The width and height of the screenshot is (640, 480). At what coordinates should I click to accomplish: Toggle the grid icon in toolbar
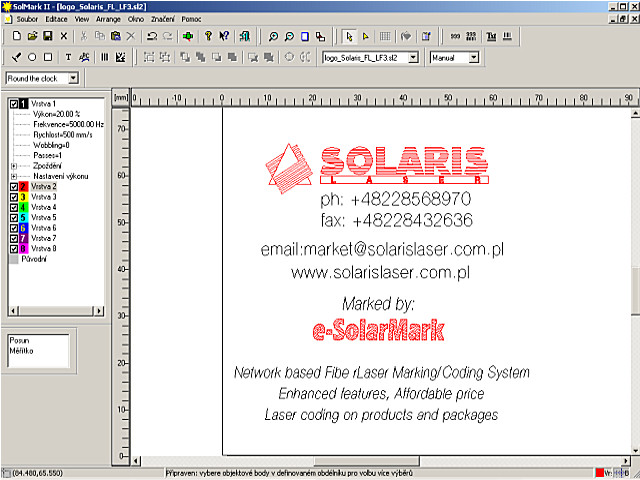[385, 36]
